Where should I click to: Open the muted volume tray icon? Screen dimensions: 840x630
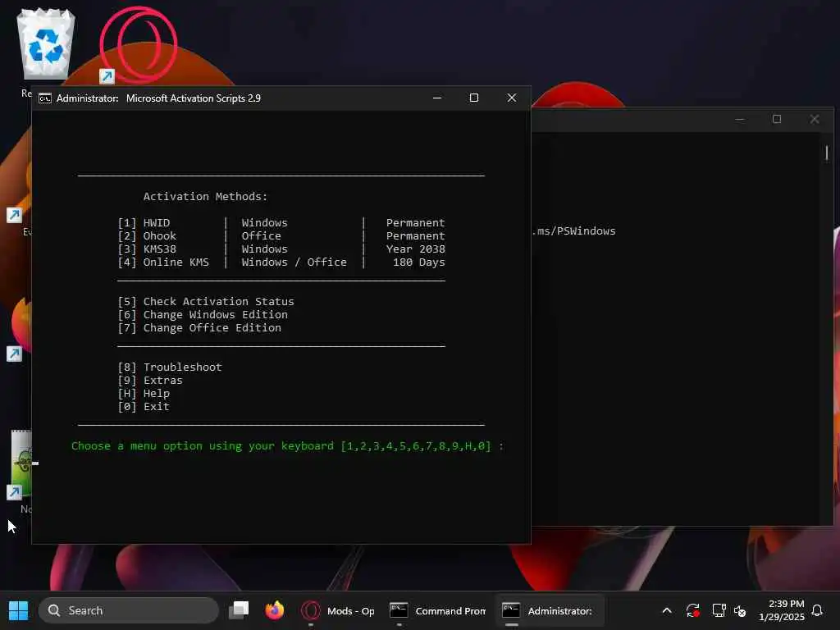coord(740,610)
